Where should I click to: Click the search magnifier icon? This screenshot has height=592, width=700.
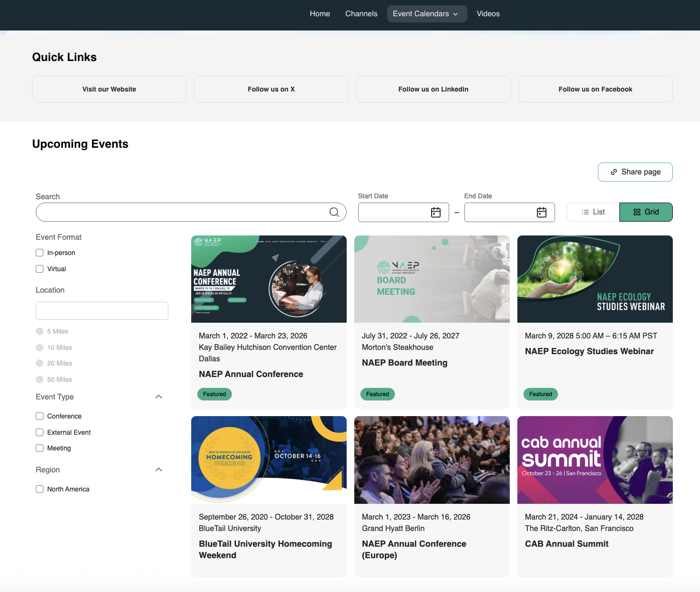[334, 212]
